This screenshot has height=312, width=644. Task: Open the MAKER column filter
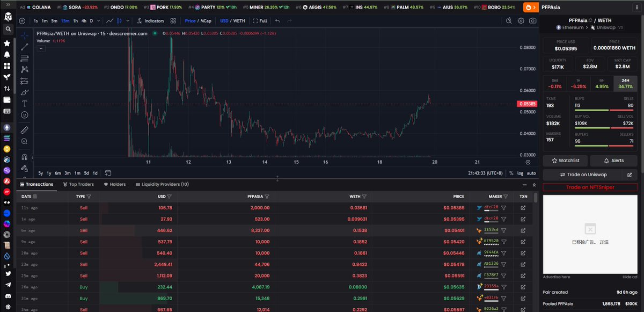click(x=506, y=197)
